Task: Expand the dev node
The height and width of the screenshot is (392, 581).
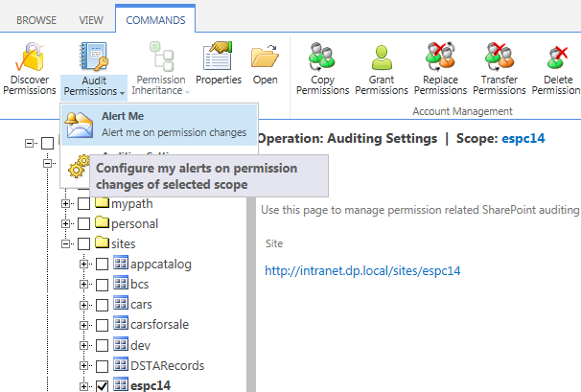Action: pyautogui.click(x=83, y=345)
